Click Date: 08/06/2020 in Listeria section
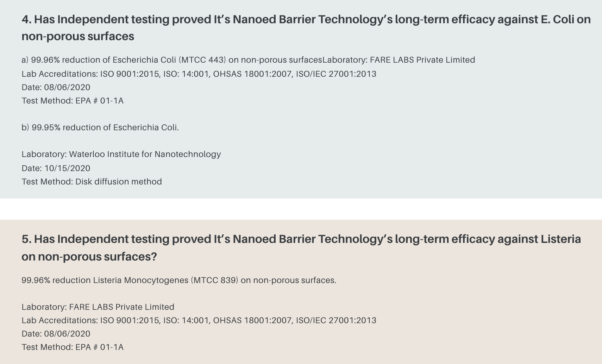 click(x=56, y=334)
